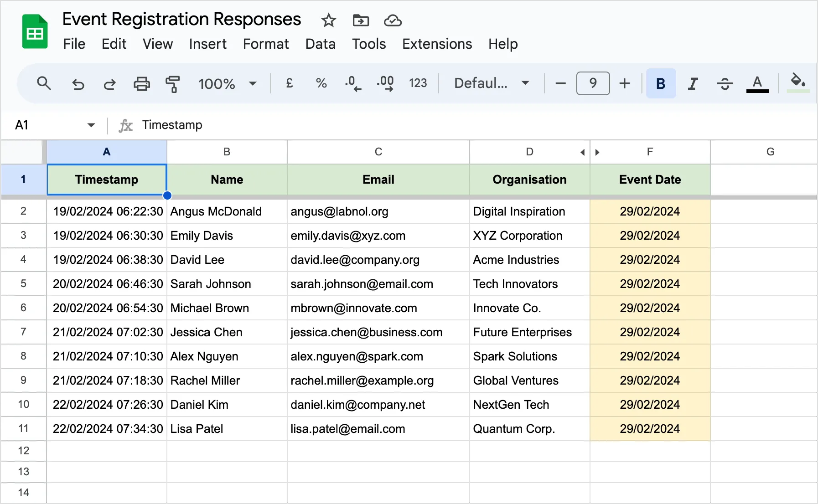Viewport: 818px width, 504px height.
Task: Open the name box dropdown showing A1
Action: pos(91,125)
